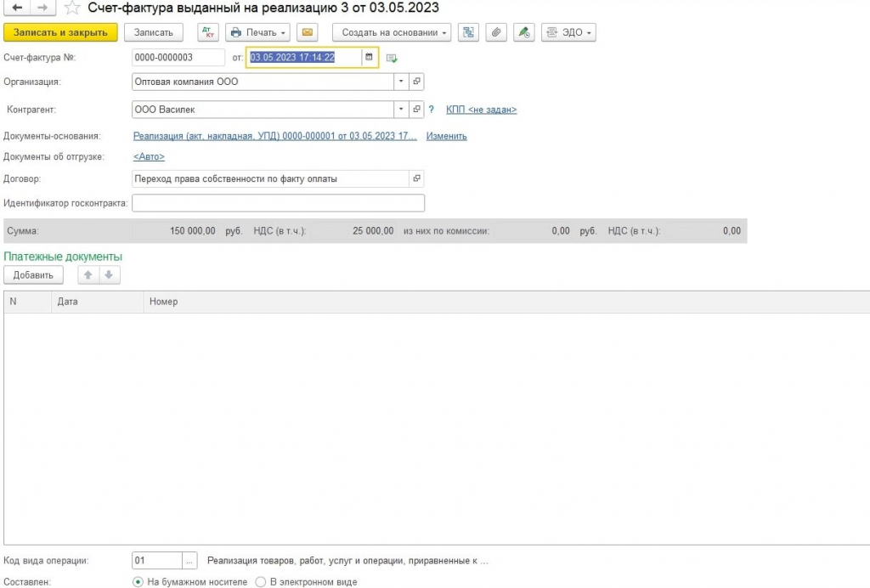The image size is (870, 588).
Task: Open document structure of subordination icon
Action: point(468,32)
